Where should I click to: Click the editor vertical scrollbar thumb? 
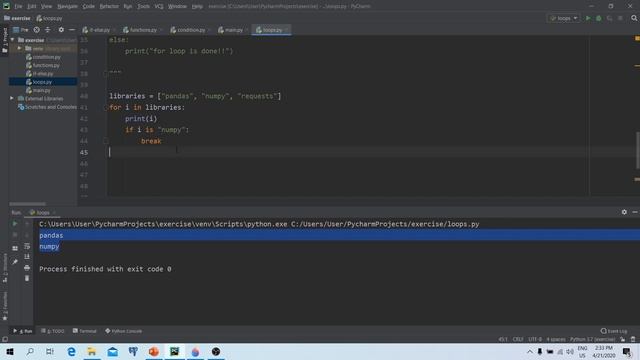pyautogui.click(x=638, y=150)
